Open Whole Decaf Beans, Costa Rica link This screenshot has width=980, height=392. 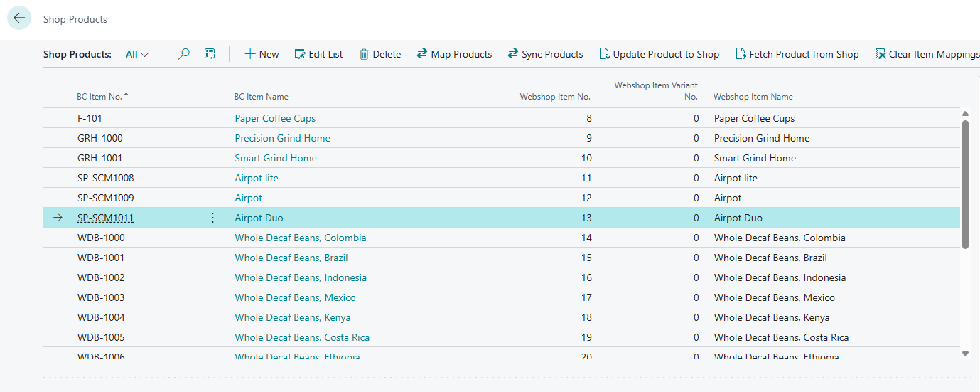tap(302, 337)
